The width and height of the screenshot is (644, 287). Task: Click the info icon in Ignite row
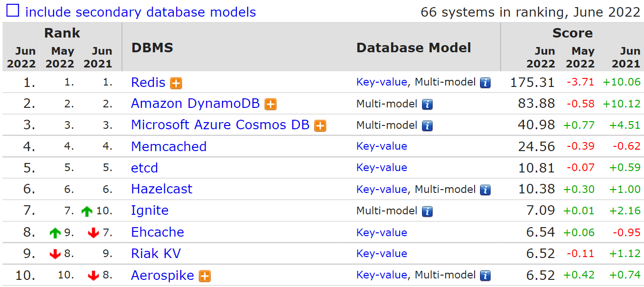point(427,211)
